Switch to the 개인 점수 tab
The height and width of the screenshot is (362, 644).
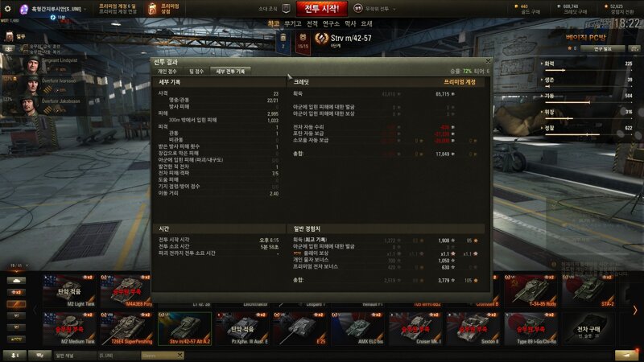click(167, 72)
